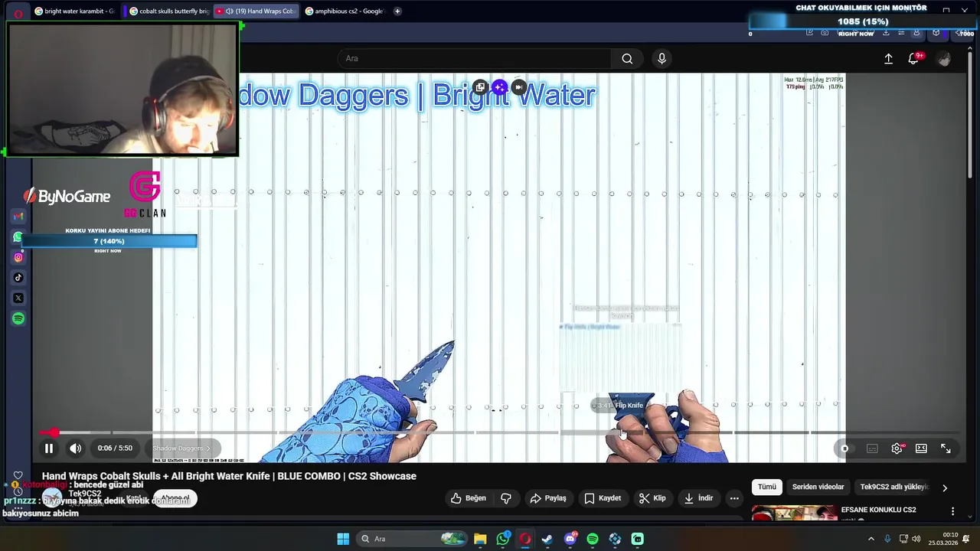Download the video via İndir
Viewport: 980px width, 551px height.
tap(698, 498)
